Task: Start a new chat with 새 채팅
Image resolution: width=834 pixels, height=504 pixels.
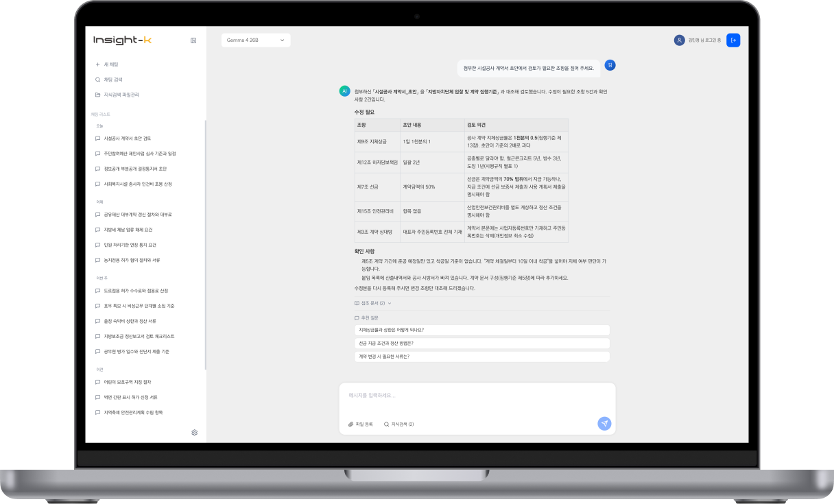Action: click(111, 64)
